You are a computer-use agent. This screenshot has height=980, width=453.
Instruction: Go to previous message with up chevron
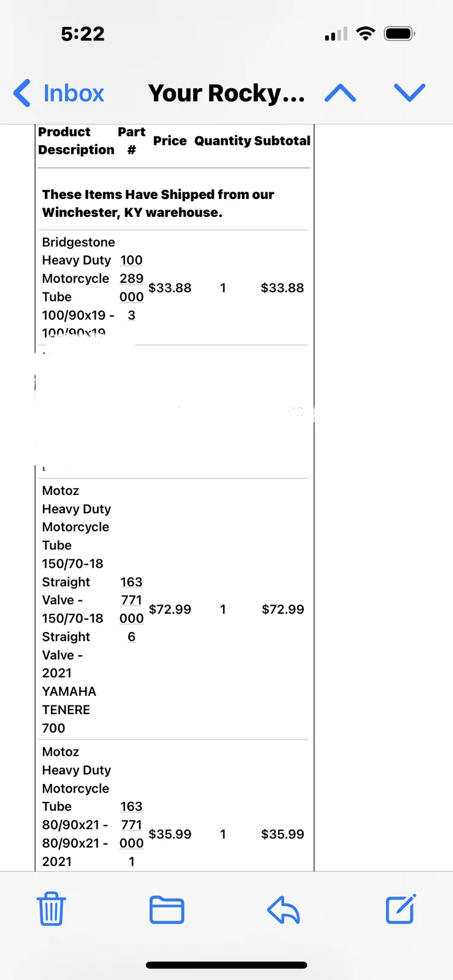pyautogui.click(x=340, y=93)
